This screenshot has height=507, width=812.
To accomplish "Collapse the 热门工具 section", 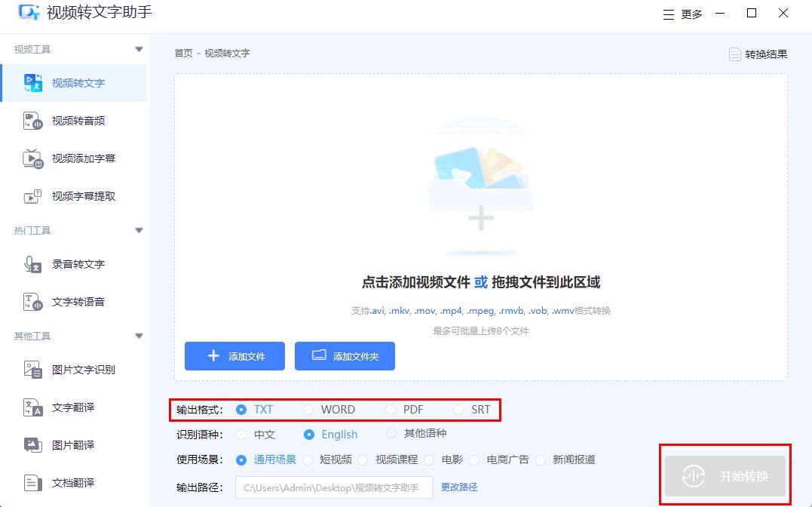I will pos(139,230).
